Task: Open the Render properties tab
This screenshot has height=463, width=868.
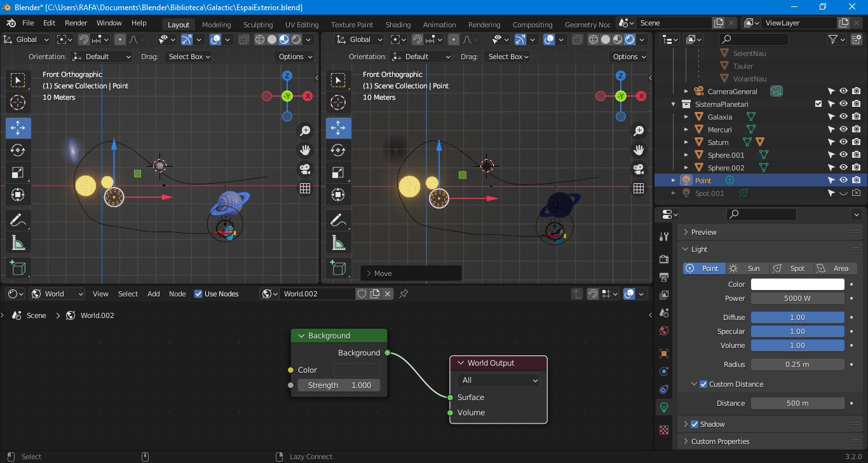Action: (x=664, y=259)
